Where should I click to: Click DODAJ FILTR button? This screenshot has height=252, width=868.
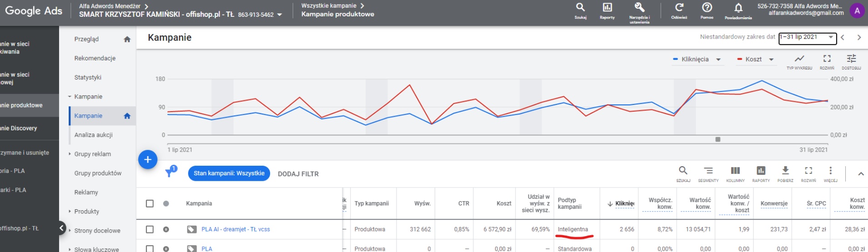(x=298, y=174)
